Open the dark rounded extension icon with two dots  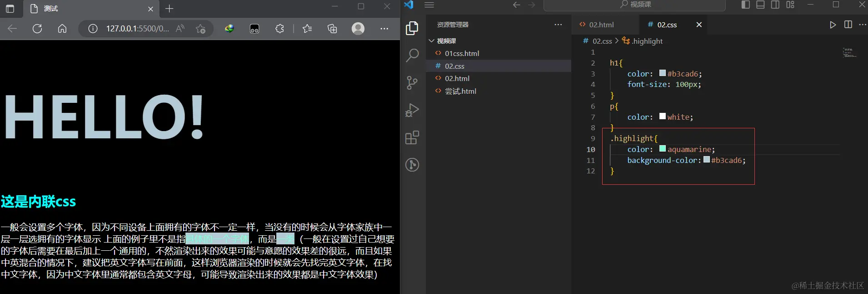tap(254, 29)
